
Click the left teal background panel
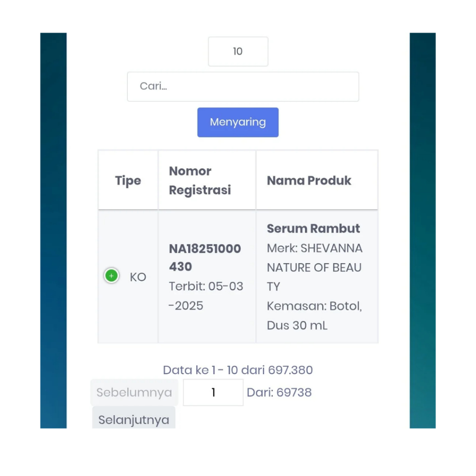53,231
